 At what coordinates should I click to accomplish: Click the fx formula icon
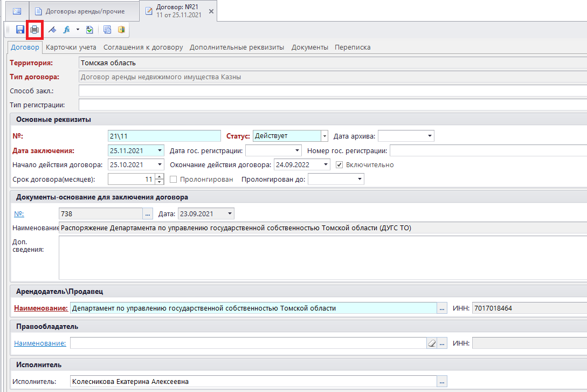tap(67, 30)
